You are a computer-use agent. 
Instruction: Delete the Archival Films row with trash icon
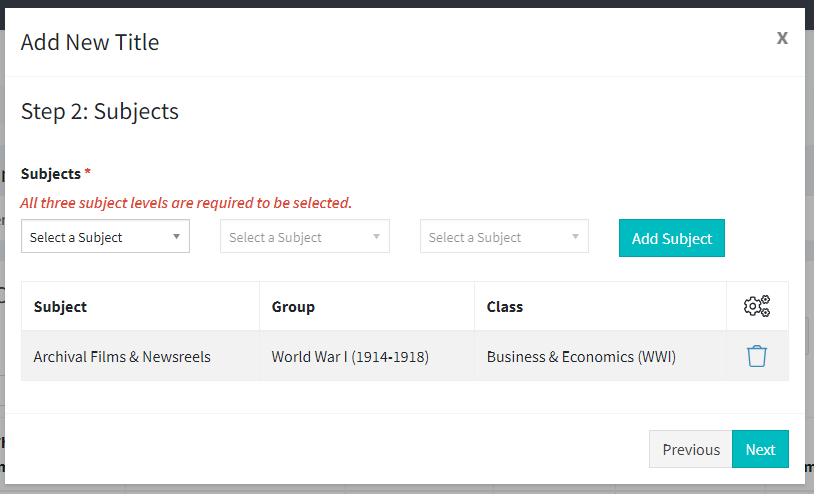(756, 356)
